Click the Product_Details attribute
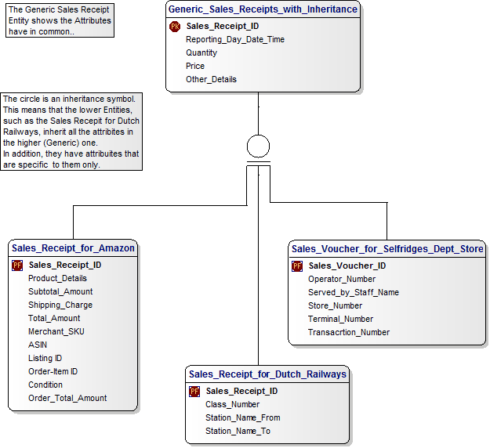Image resolution: width=490 pixels, height=448 pixels. (x=57, y=278)
